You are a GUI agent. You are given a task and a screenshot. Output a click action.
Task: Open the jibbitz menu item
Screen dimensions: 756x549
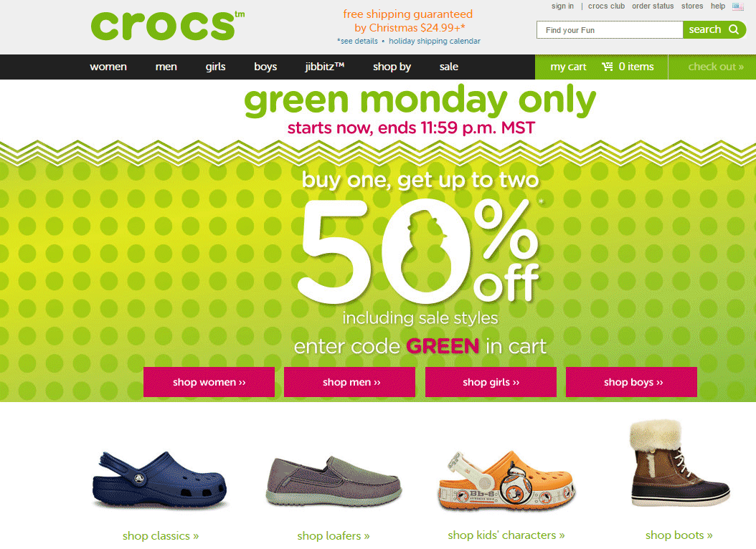pos(324,67)
